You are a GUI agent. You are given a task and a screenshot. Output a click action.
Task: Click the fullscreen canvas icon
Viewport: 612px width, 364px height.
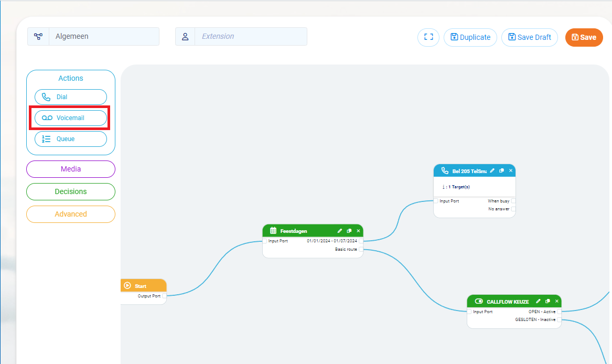point(428,37)
